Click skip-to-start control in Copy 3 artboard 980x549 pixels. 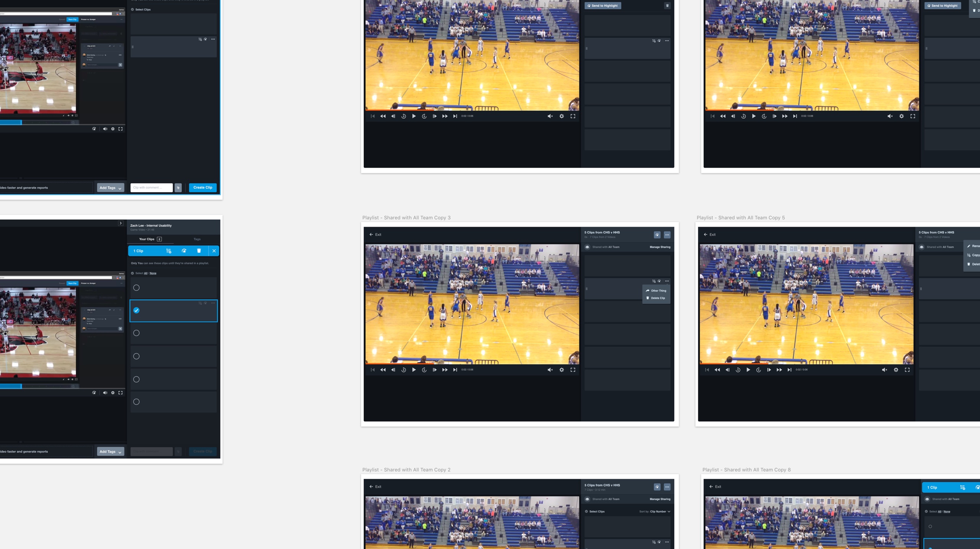(373, 370)
